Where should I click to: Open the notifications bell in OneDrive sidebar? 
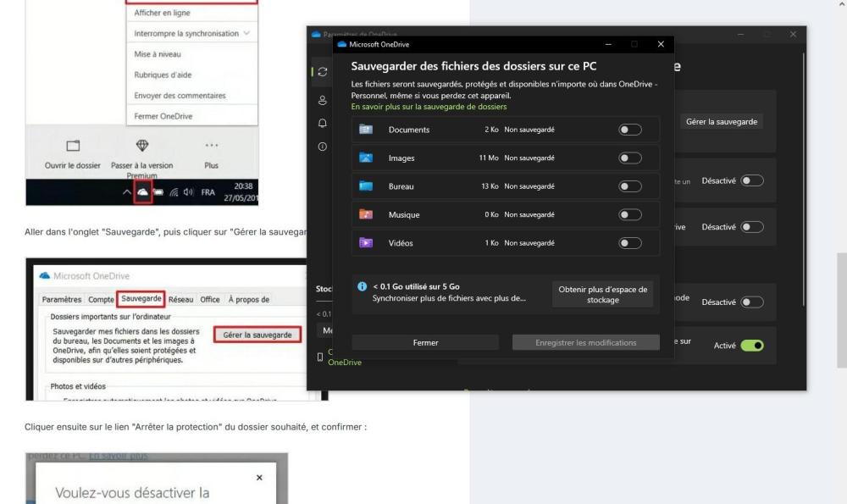tap(323, 123)
